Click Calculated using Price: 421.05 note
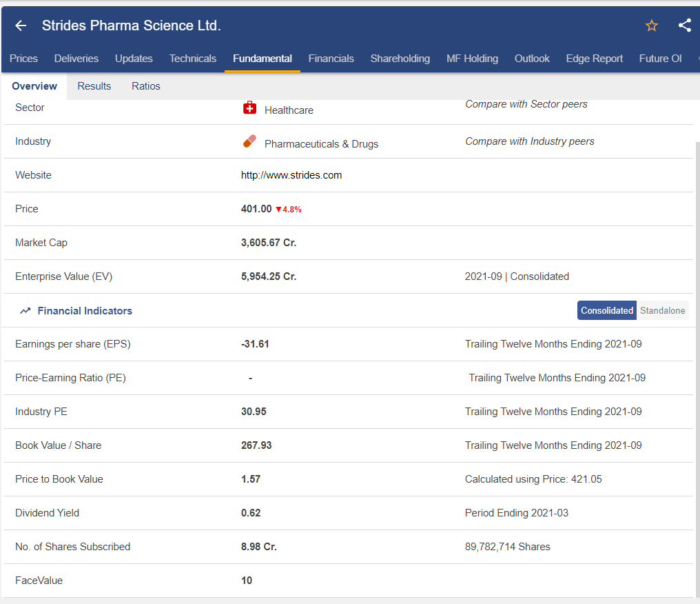Screen dimensions: 700x604 pyautogui.click(x=533, y=479)
